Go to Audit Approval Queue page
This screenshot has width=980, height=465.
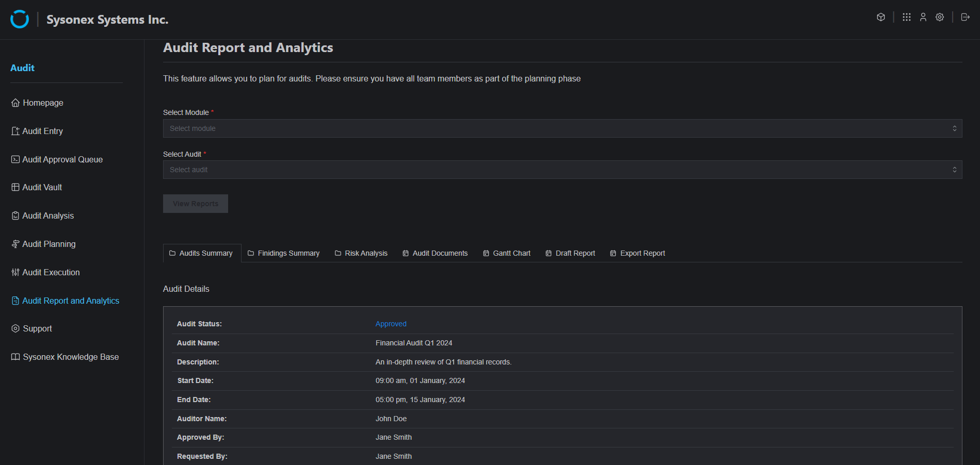[x=62, y=160]
